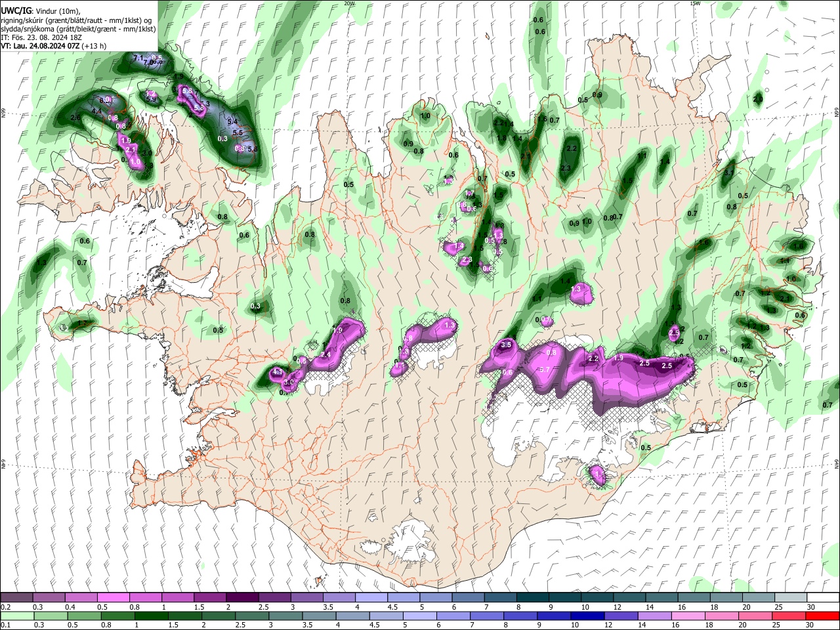Click the 'VT: Lau. 24.08.2024 07Z' valid time
Image resolution: width=840 pixels, height=630 pixels.
pos(40,46)
